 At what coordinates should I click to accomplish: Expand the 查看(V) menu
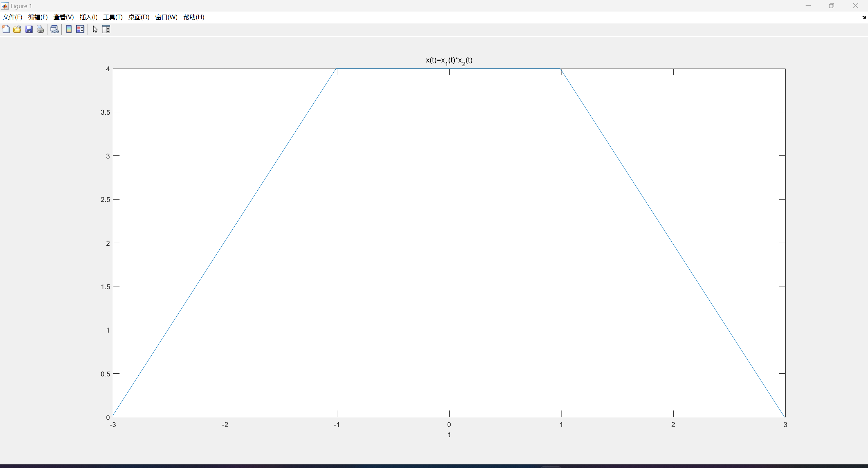[x=63, y=17]
